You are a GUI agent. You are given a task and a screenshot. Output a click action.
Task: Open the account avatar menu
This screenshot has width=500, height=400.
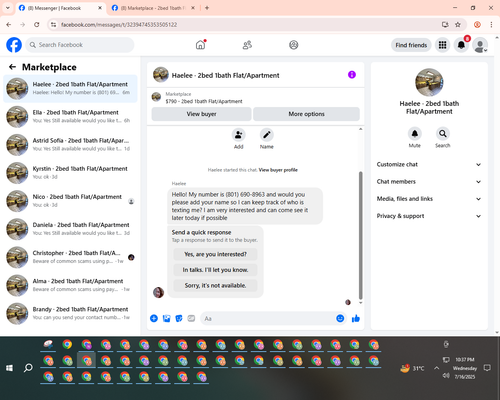(480, 45)
